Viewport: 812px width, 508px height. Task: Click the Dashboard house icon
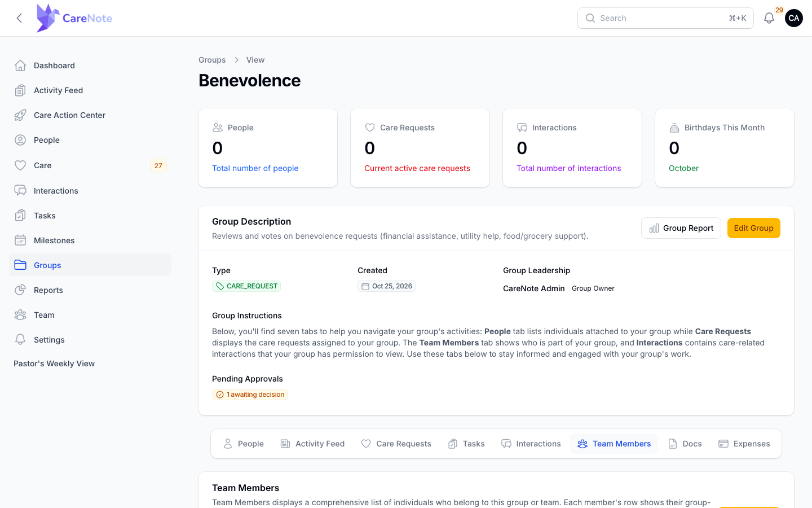click(x=20, y=65)
